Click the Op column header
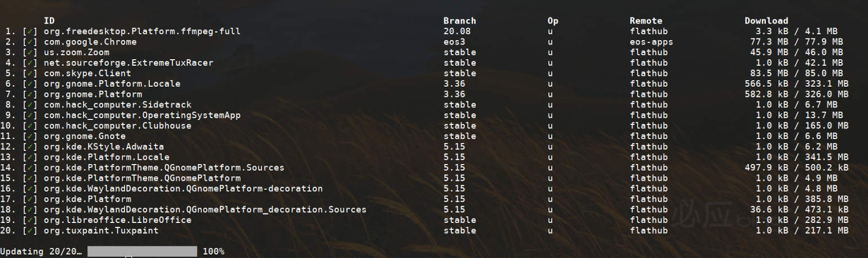 (553, 21)
